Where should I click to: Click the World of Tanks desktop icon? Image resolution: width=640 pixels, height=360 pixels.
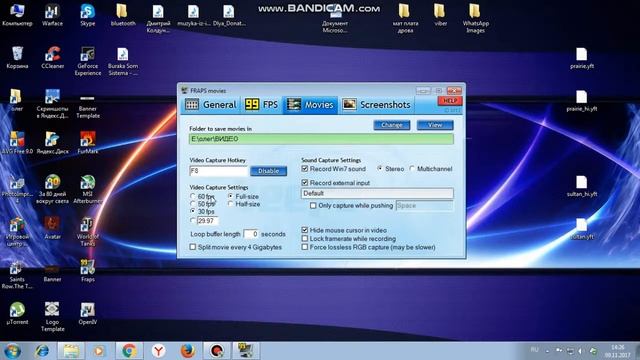pos(88,232)
